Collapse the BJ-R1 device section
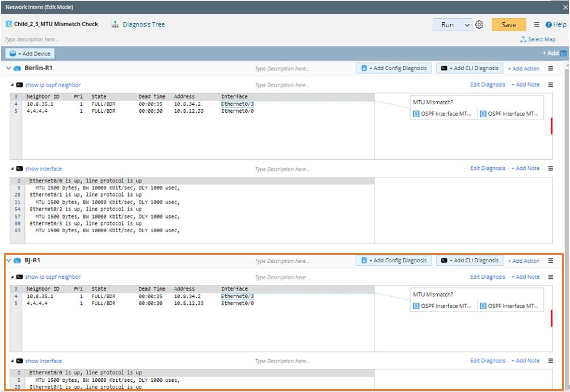Image resolution: width=570 pixels, height=392 pixels. click(9, 260)
